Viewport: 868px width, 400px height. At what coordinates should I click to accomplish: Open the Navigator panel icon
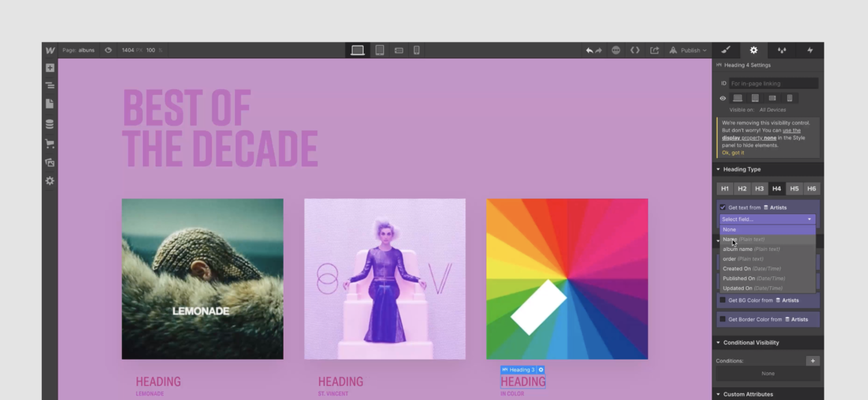click(50, 85)
